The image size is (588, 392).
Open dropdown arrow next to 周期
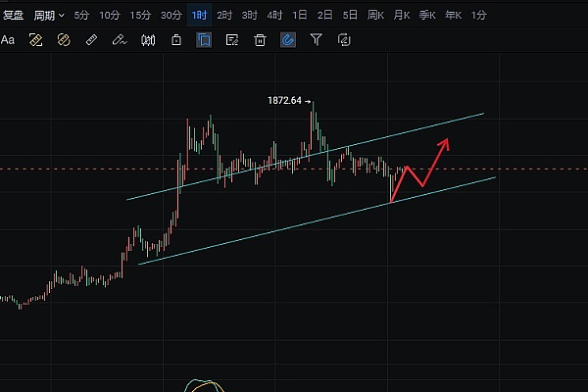point(62,16)
